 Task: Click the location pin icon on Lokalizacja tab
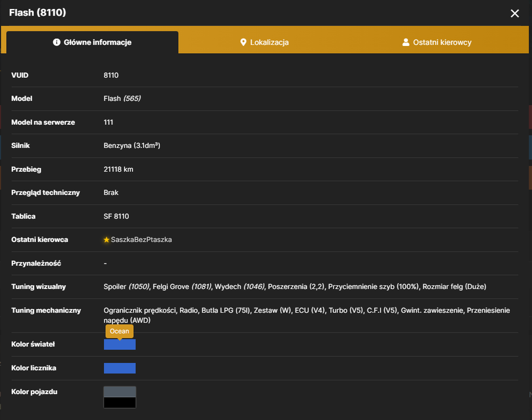coord(243,43)
